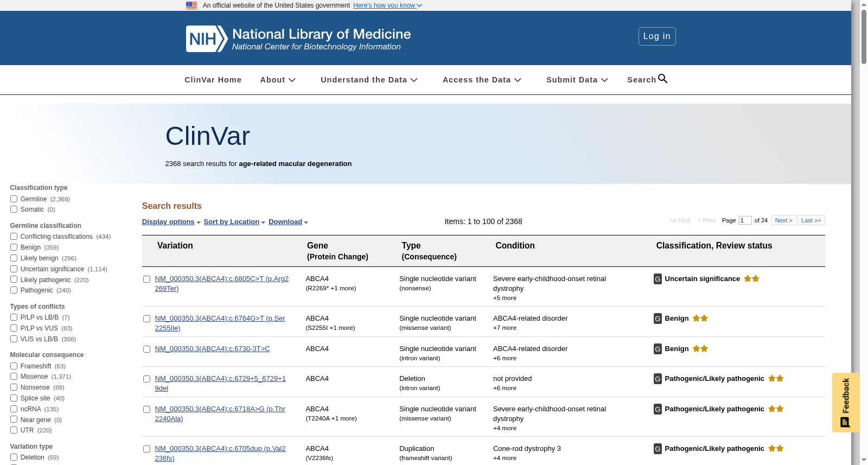Open the c.6764G>T (p.Ser2255Ile) link
Image resolution: width=868 pixels, height=465 pixels.
220,323
